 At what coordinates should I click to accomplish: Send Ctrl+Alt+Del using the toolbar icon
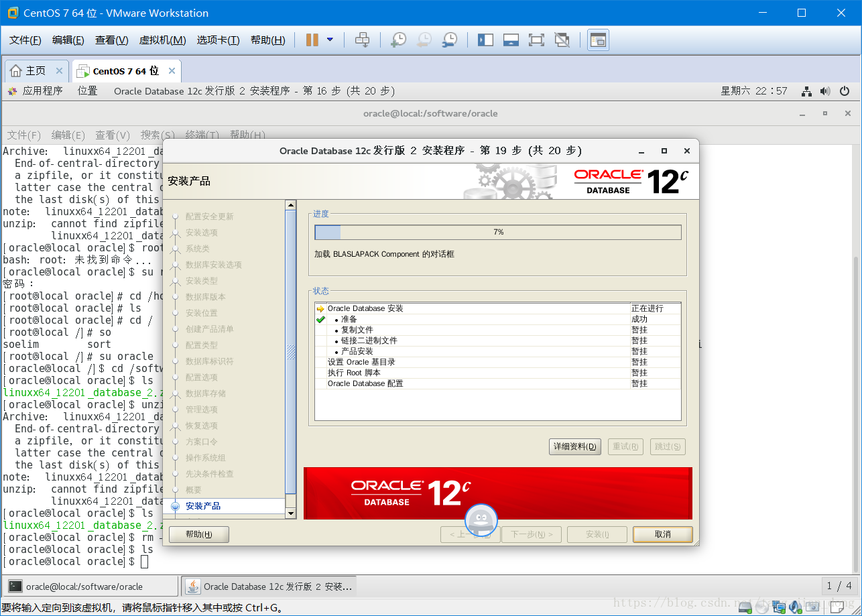[362, 40]
